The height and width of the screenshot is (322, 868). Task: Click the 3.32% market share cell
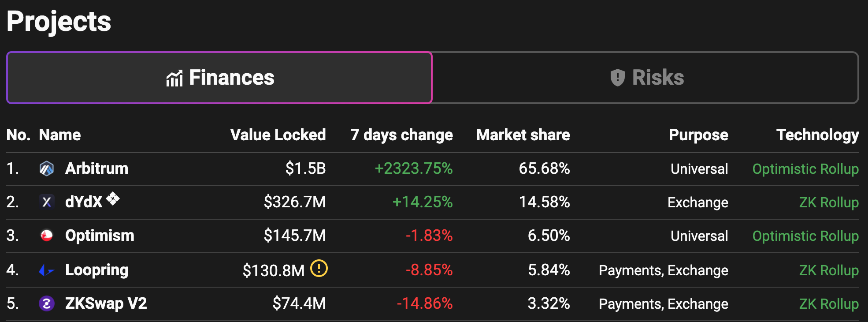(x=549, y=303)
